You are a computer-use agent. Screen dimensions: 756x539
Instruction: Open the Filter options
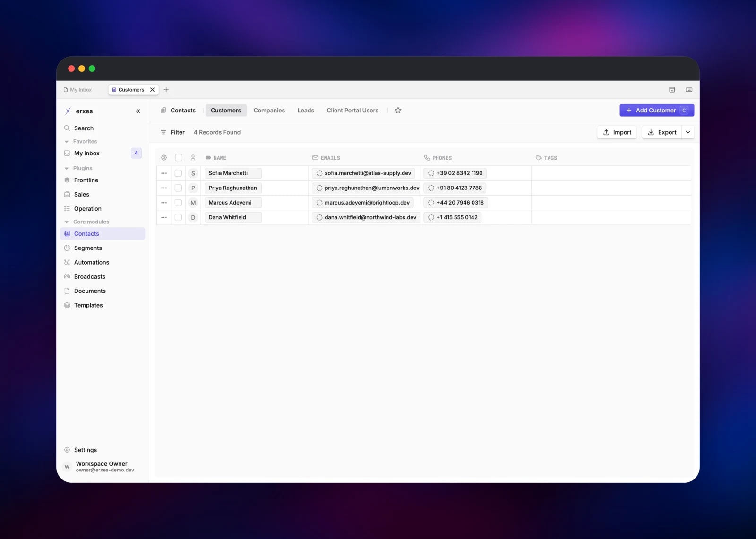click(172, 132)
